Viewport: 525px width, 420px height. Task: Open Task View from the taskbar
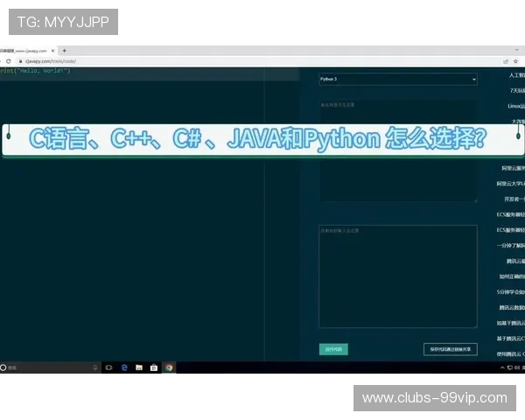pyautogui.click(x=108, y=367)
